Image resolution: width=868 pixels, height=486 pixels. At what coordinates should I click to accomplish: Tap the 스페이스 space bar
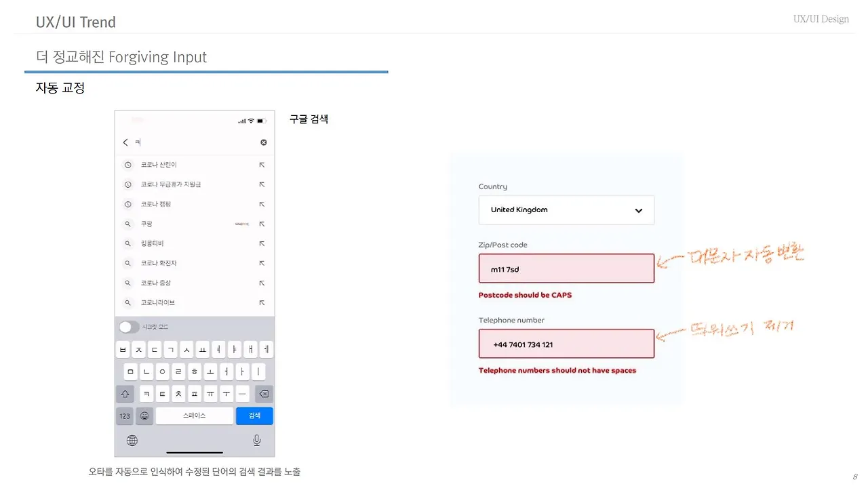coord(194,416)
